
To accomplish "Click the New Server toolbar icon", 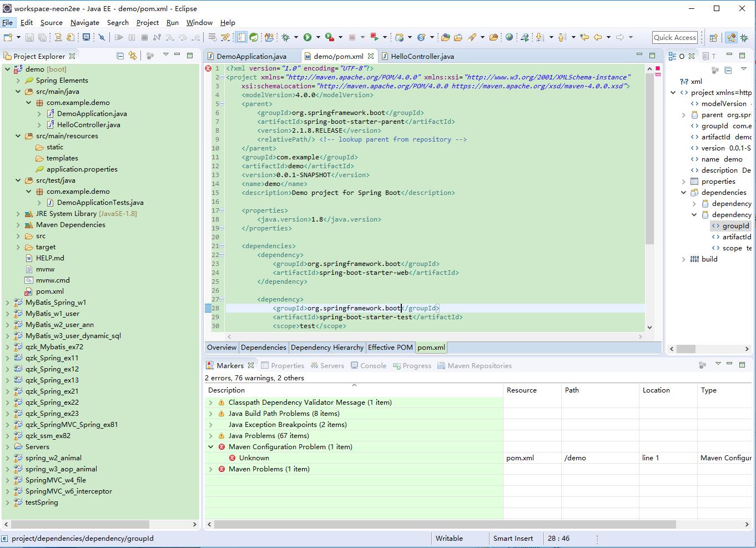I will [399, 37].
